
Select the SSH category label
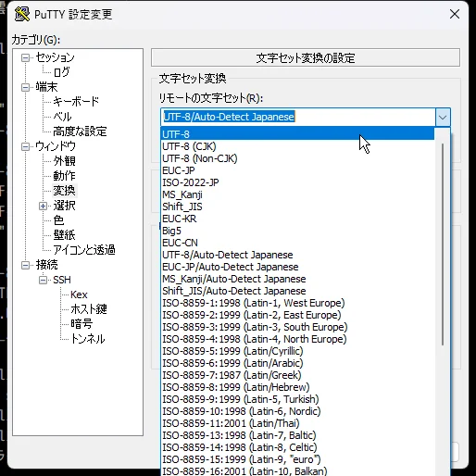click(62, 280)
